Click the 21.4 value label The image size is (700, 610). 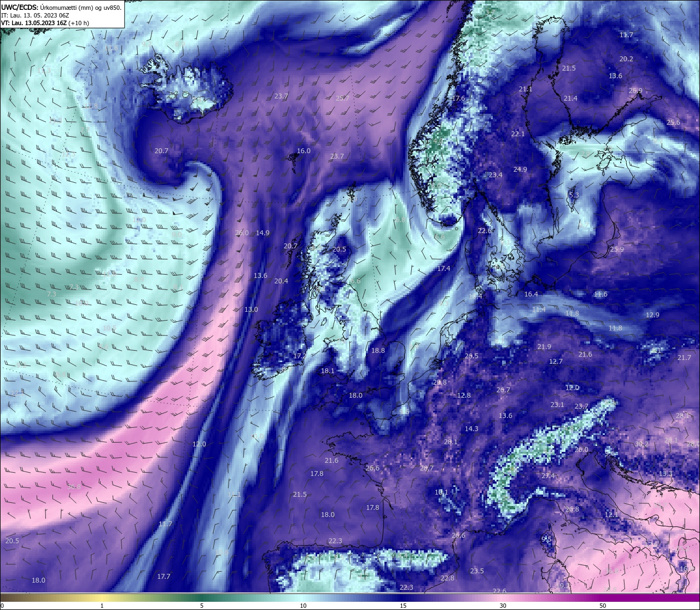[x=570, y=98]
